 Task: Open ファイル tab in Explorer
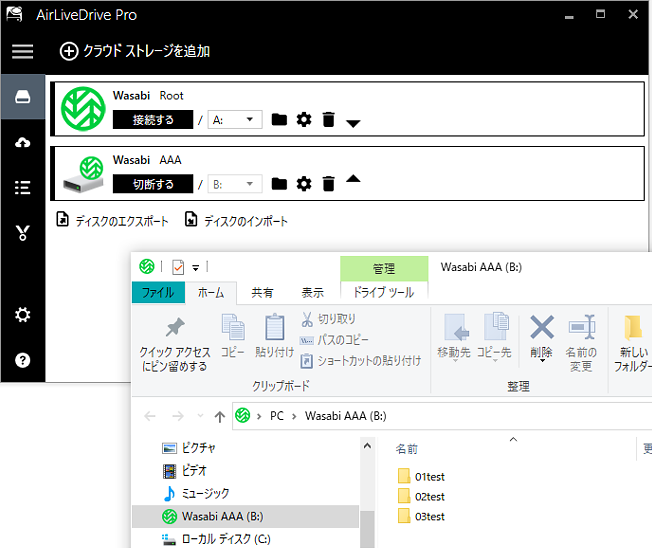158,292
